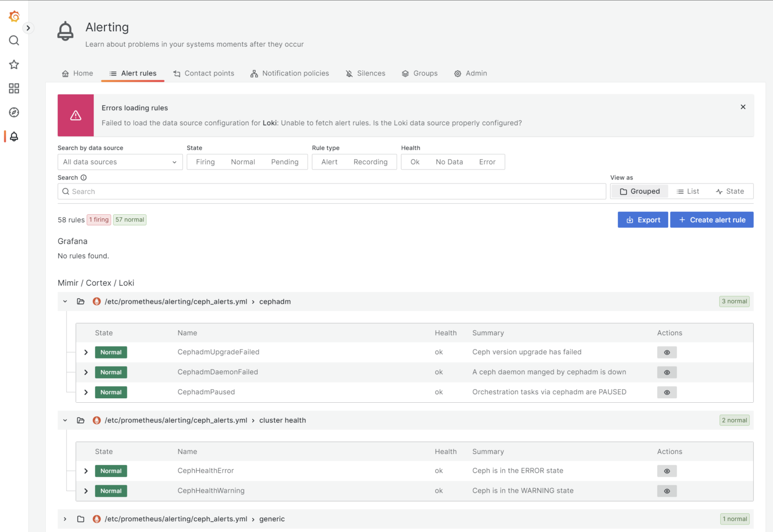
Task: Click the info icon next to Search
Action: pos(84,178)
